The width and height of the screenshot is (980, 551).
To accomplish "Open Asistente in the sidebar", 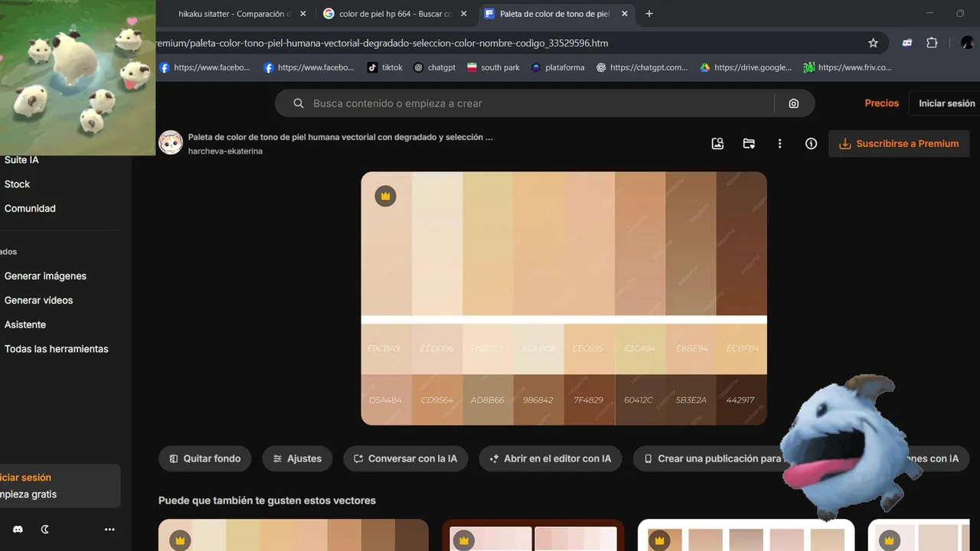I will (24, 324).
